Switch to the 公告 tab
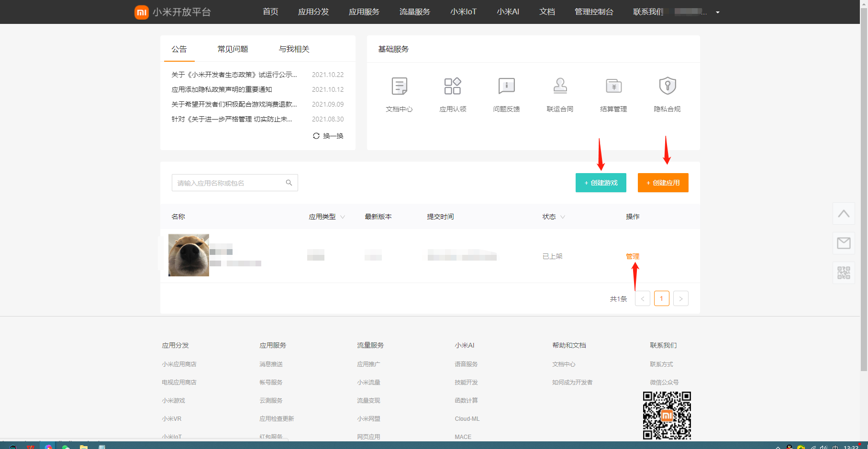The image size is (868, 449). click(179, 49)
